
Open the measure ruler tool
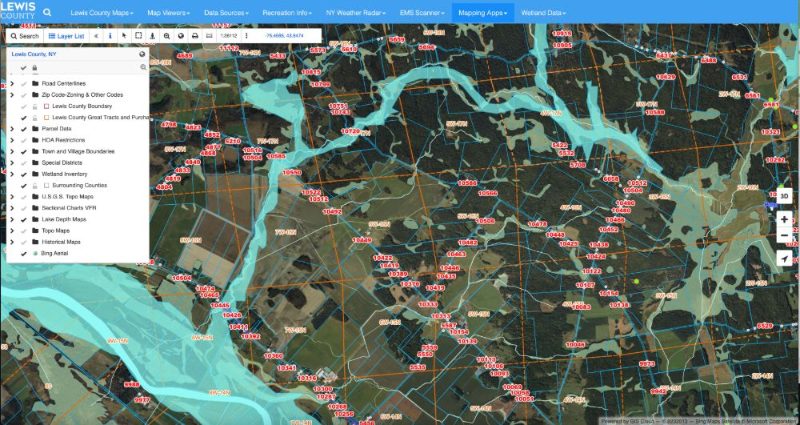pyautogui.click(x=209, y=36)
